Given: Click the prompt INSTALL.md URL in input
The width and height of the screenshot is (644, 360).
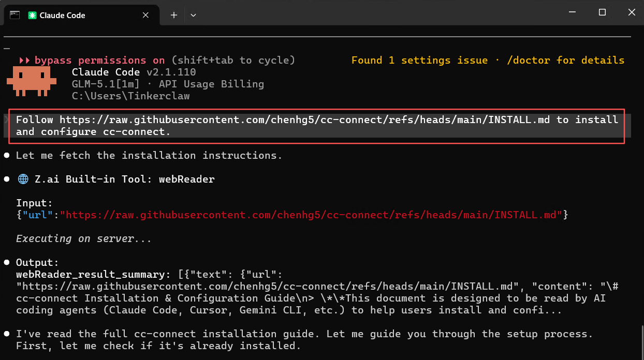Looking at the screenshot, I should pos(305,119).
